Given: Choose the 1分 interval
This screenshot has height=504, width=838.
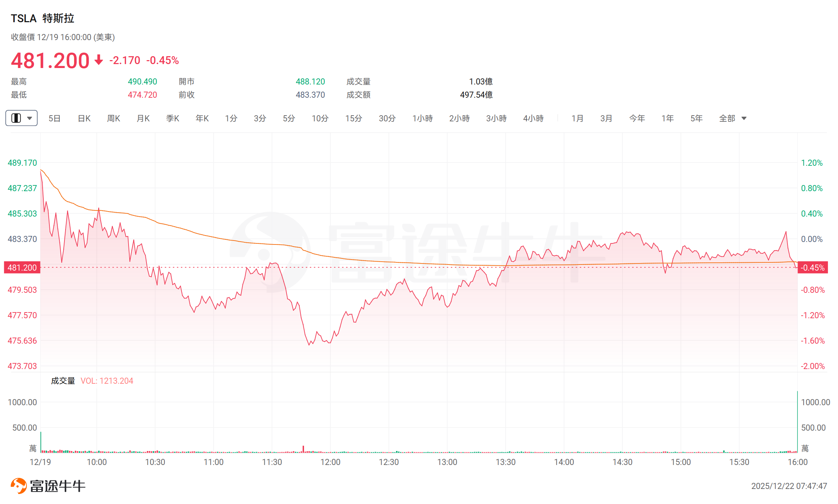Looking at the screenshot, I should [231, 118].
